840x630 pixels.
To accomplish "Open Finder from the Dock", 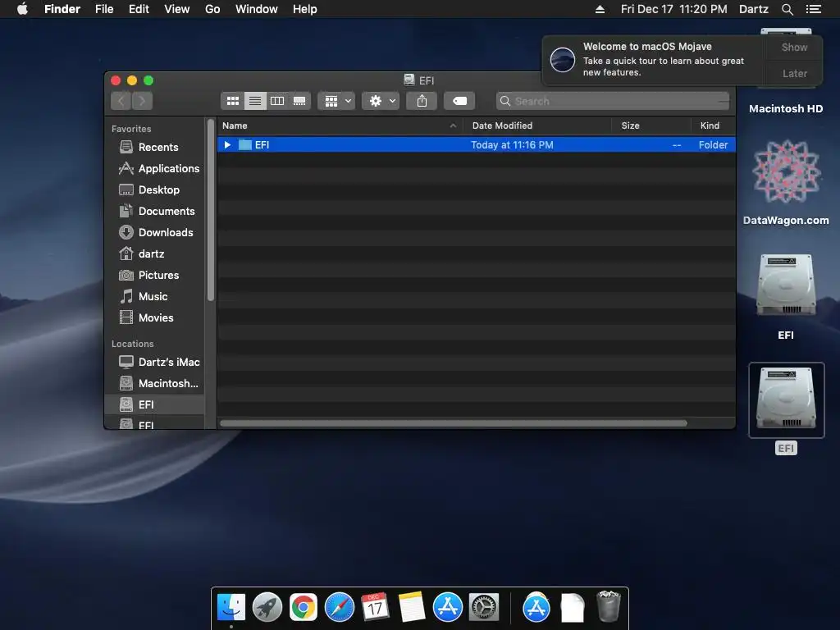I will coord(231,608).
